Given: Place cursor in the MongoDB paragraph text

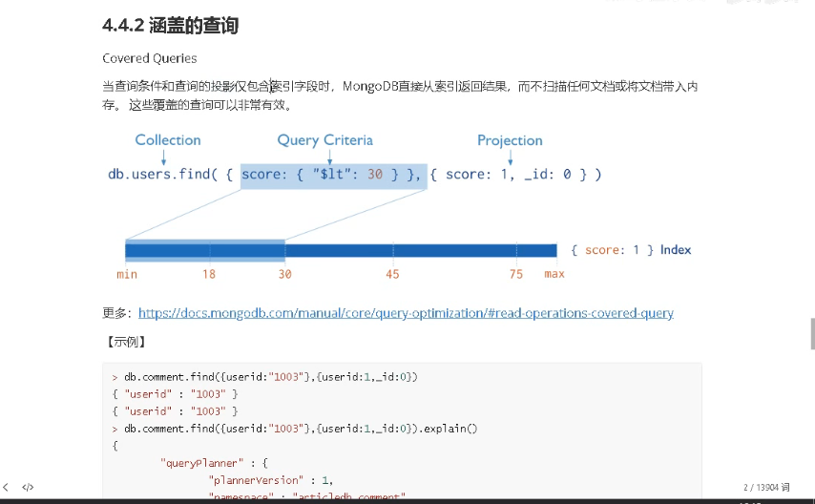Looking at the screenshot, I should 400,95.
